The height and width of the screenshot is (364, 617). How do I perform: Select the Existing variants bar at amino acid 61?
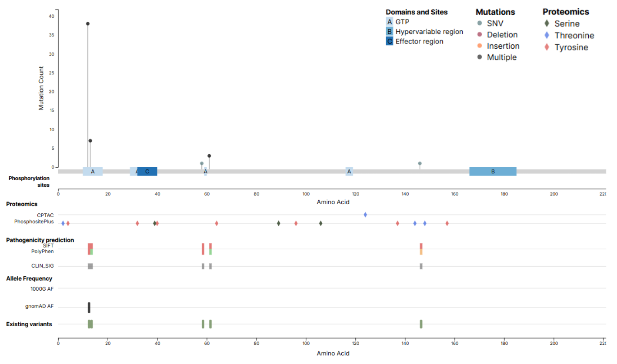point(210,324)
